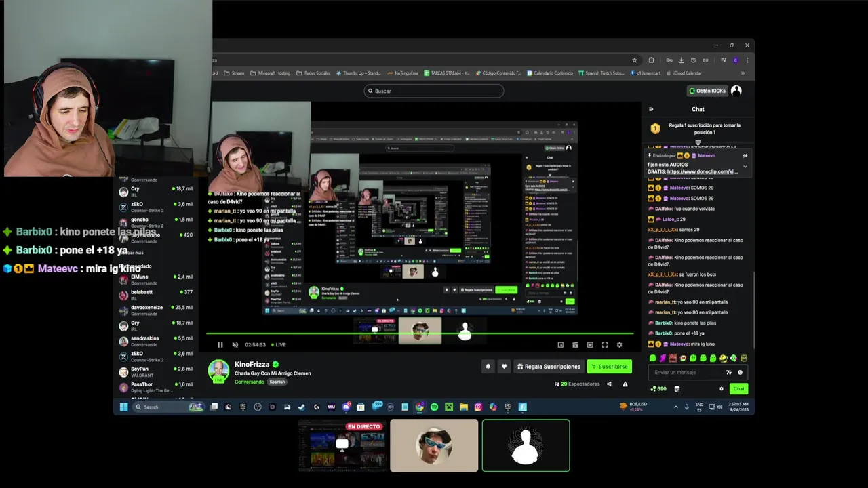Send message with Chat button

[738, 389]
